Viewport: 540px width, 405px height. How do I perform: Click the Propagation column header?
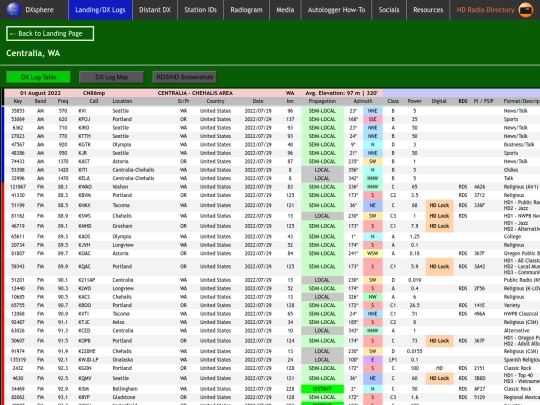322,101
